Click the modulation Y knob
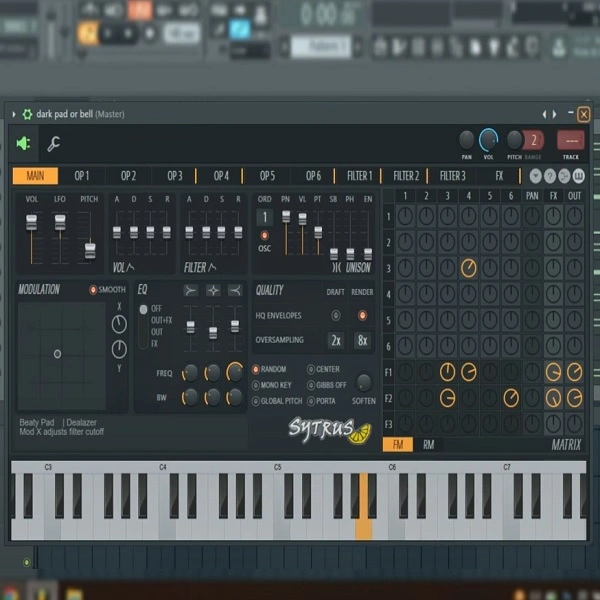Screen dimensions: 600x600 119,350
